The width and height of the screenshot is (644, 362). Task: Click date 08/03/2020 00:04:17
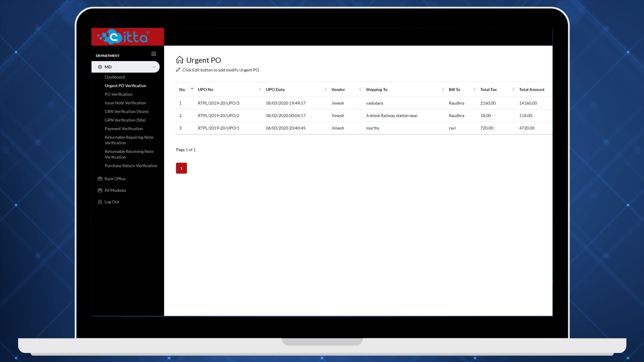(285, 116)
